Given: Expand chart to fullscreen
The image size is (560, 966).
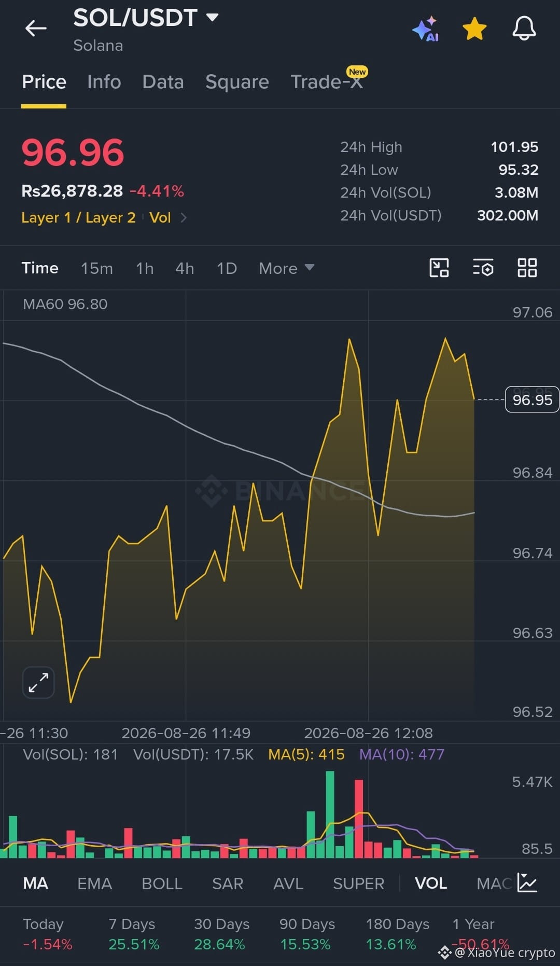Looking at the screenshot, I should [38, 682].
